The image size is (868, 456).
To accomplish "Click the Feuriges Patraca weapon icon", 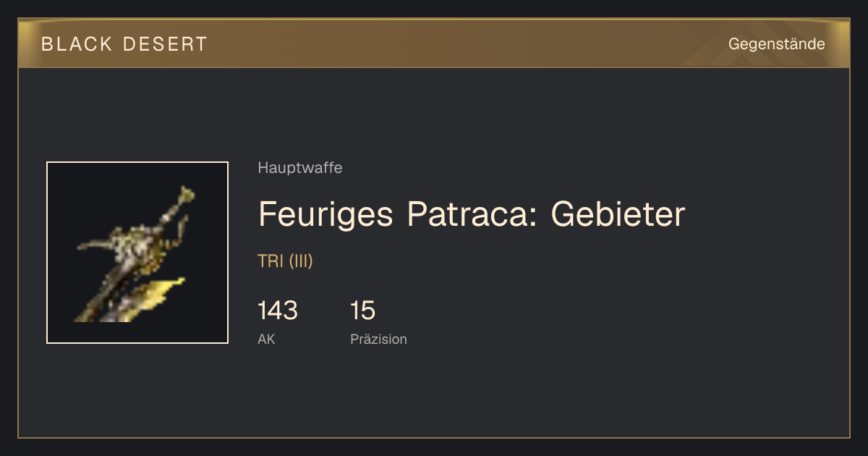I will coord(137,253).
